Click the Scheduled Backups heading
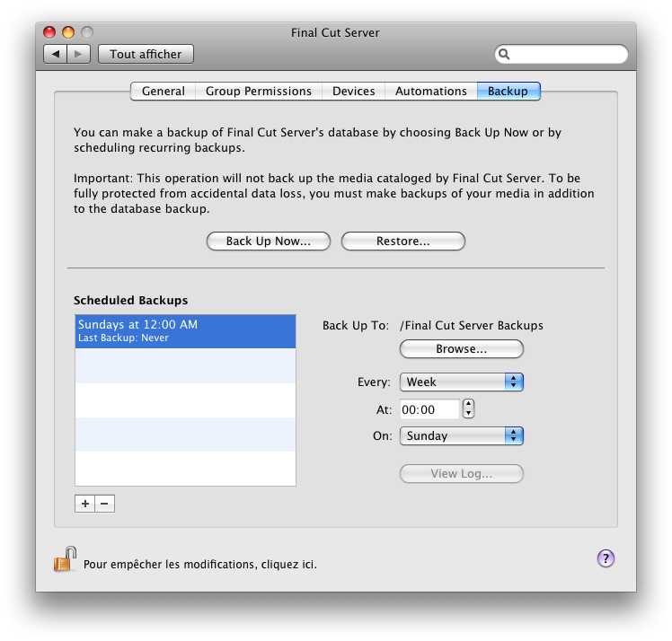Image resolution: width=672 pixels, height=641 pixels. click(x=130, y=300)
